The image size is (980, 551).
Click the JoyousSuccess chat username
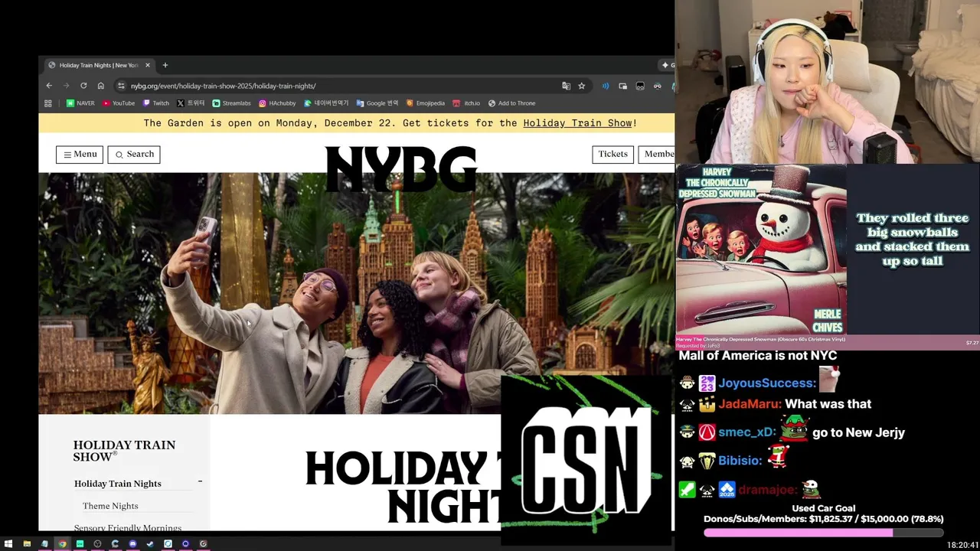coord(766,383)
